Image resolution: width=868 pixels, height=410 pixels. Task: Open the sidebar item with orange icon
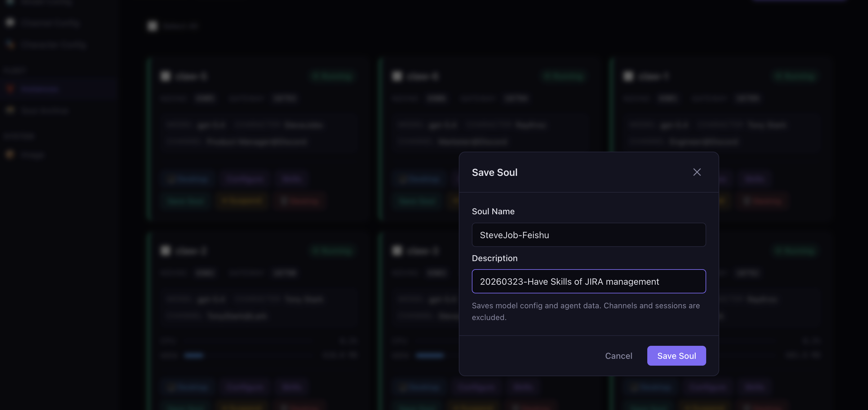25,155
